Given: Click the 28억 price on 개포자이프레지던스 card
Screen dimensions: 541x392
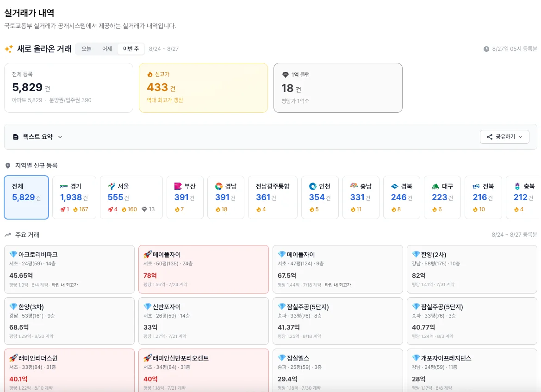Looking at the screenshot, I should (418, 379).
